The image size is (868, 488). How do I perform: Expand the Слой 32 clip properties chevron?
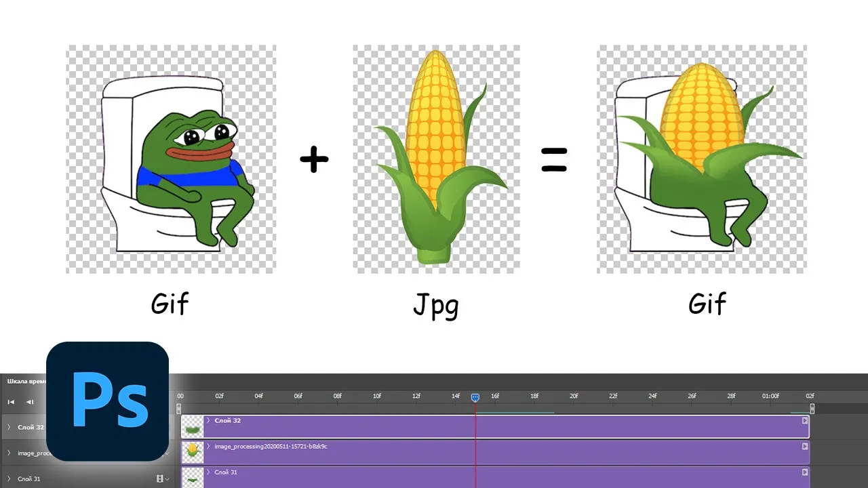(209, 420)
